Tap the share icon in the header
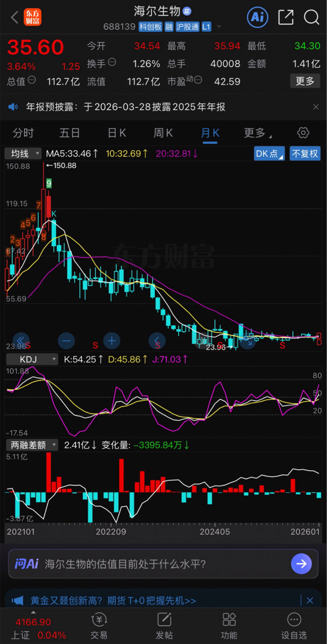The image size is (327, 644). 286,17
